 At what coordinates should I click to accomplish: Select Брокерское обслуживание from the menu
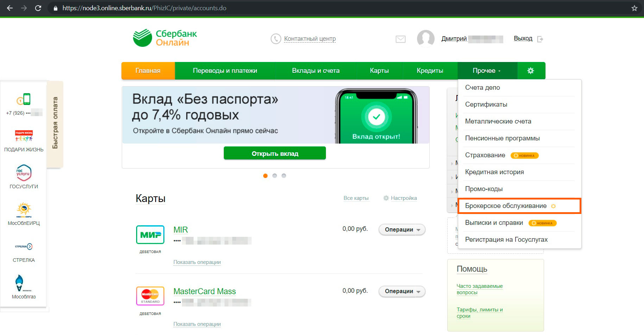coord(506,206)
